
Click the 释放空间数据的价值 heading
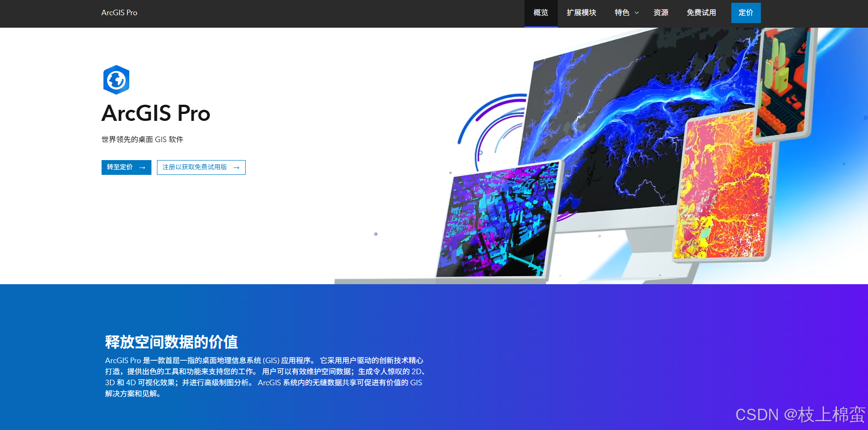point(172,342)
